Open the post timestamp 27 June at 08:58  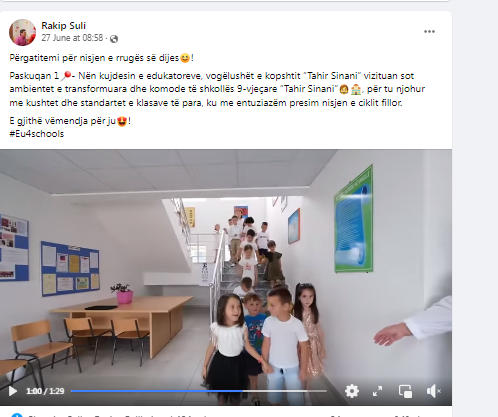pos(72,38)
